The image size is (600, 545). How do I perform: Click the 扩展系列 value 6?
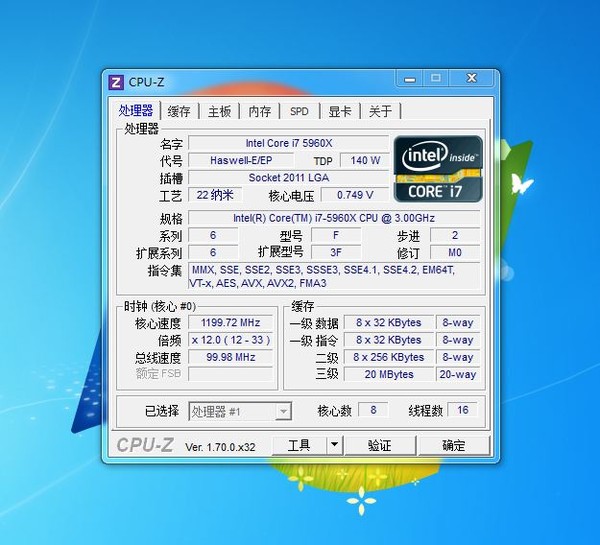[x=213, y=252]
